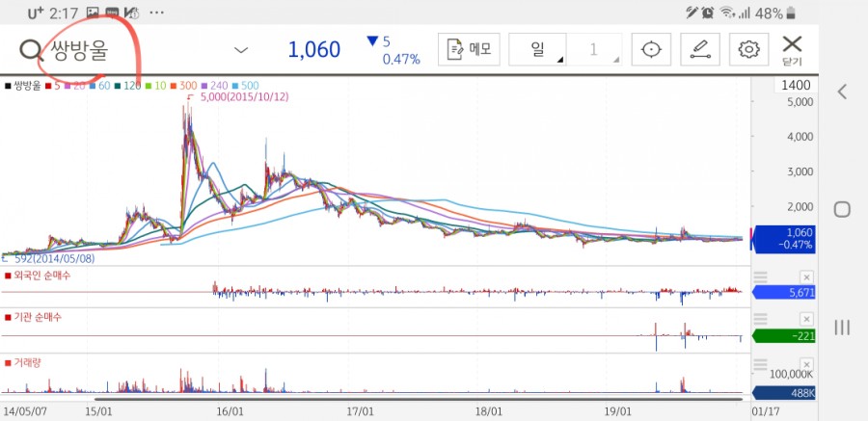Click the 5,000 price axis value
868x421 pixels.
click(x=800, y=102)
